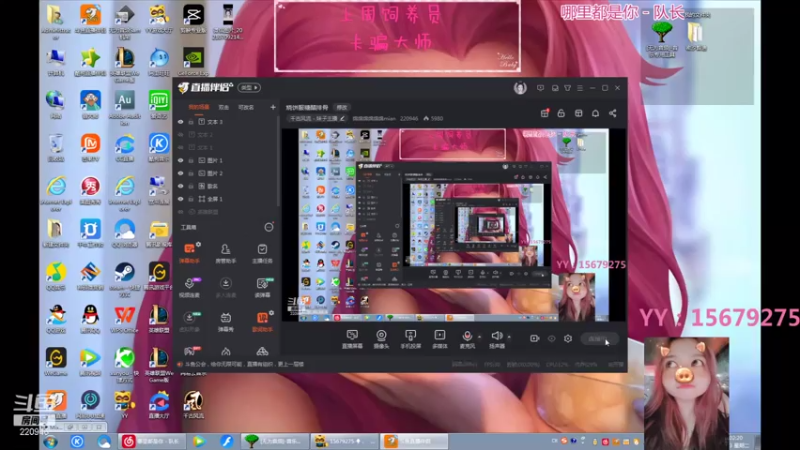Click the unlock padlock icon in header row

[x=561, y=113]
